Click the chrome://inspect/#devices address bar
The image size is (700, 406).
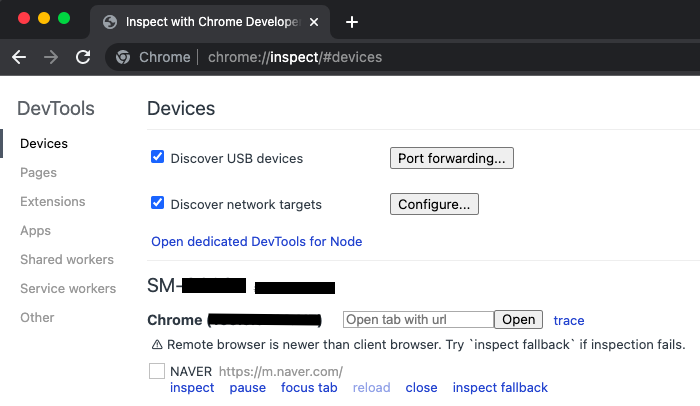pyautogui.click(x=295, y=57)
